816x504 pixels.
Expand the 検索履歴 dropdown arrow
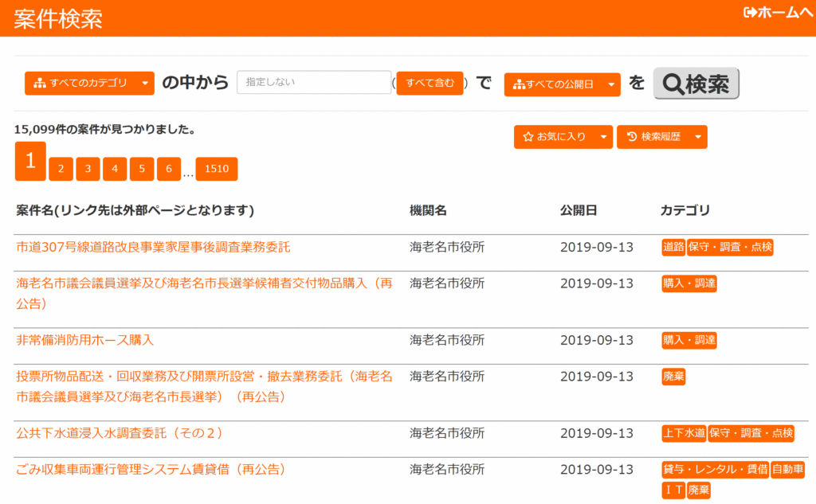(x=697, y=137)
